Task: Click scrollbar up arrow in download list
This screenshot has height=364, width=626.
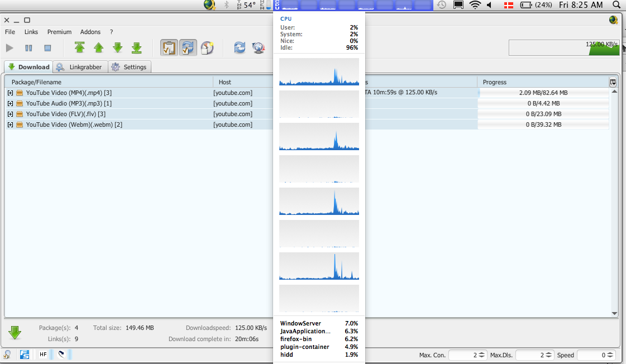Action: click(x=614, y=92)
